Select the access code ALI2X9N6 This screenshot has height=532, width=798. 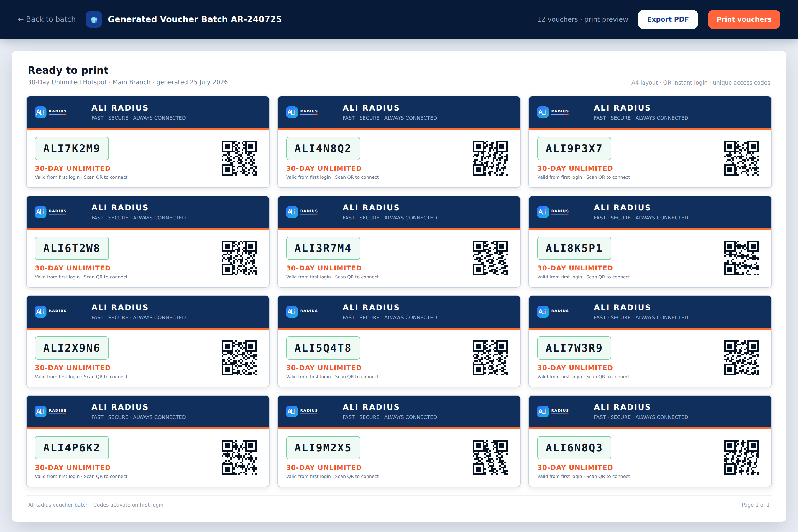[x=71, y=348]
